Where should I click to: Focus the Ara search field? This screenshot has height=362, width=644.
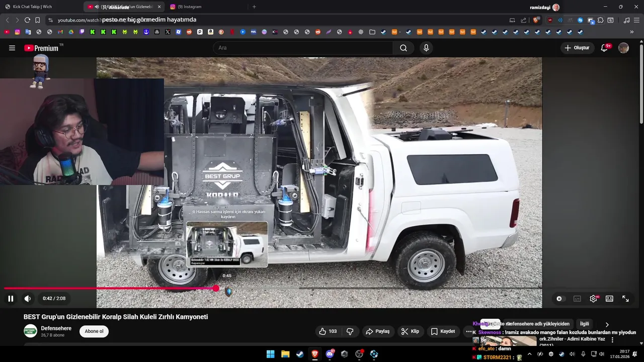[x=303, y=48]
